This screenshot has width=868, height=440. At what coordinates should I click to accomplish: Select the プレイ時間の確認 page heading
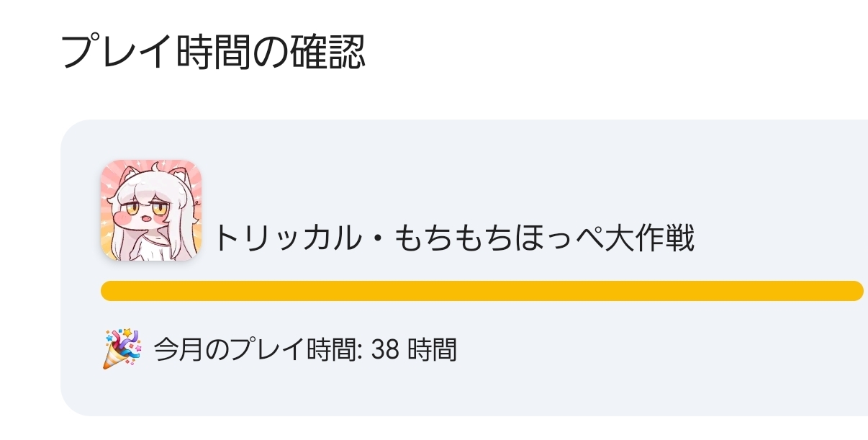(x=213, y=53)
